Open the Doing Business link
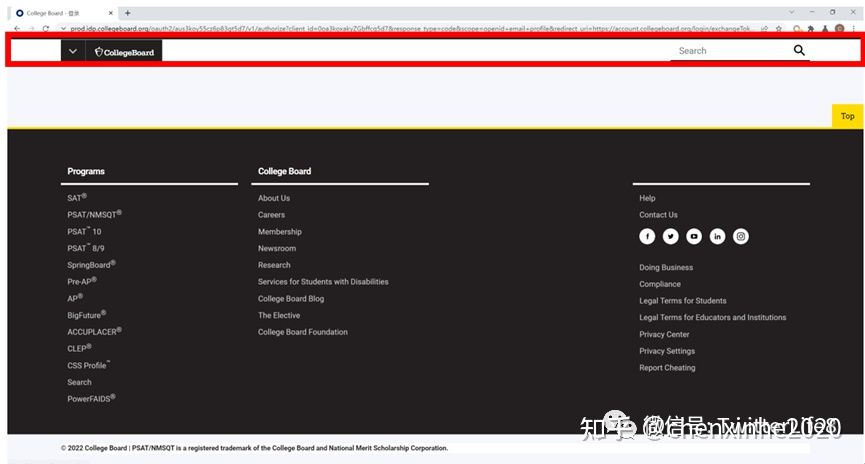This screenshot has width=865, height=464. pos(666,267)
